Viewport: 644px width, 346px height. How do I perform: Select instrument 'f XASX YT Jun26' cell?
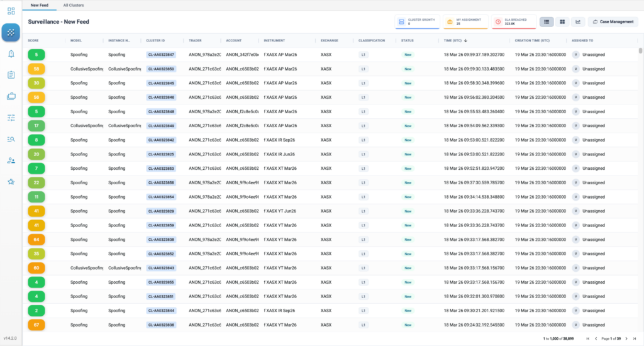pyautogui.click(x=280, y=211)
